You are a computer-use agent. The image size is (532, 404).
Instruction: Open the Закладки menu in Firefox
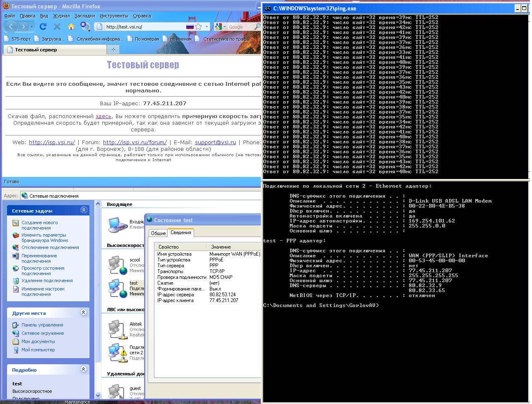tap(84, 15)
